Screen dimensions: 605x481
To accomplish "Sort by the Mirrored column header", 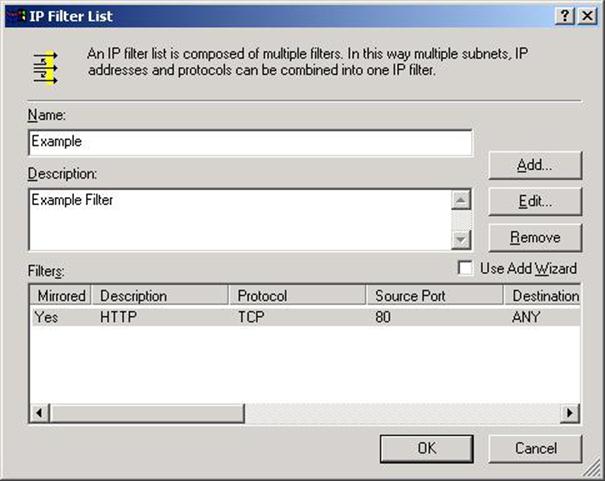I will tap(61, 296).
